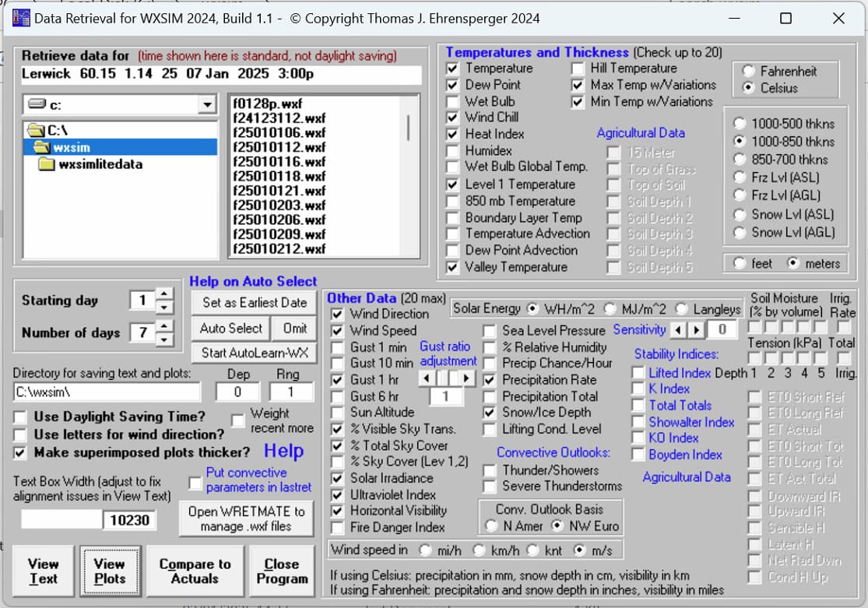868x608 pixels.
Task: Enable Use letters for wind direction
Action: [x=20, y=434]
